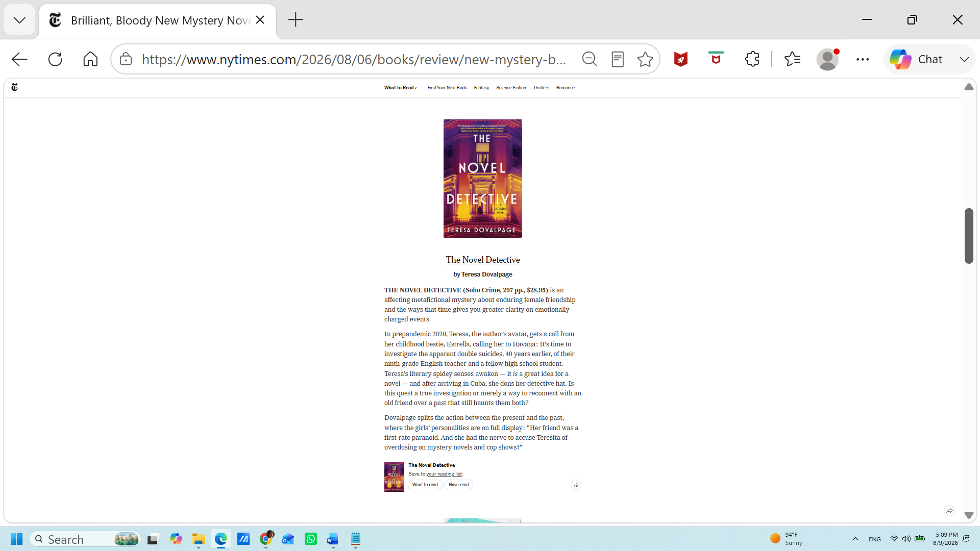Open Task View on the taskbar
The width and height of the screenshot is (980, 551).
point(153,539)
